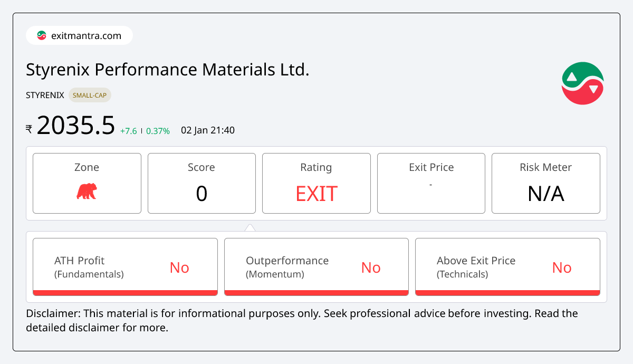This screenshot has height=364, width=633.
Task: Click the rupee symbol beside the price
Action: coord(29,128)
